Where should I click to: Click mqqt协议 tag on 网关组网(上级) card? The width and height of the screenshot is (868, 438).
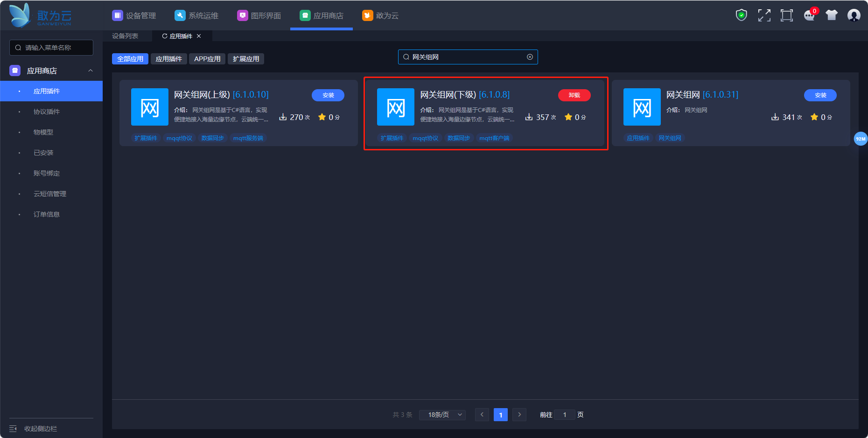click(x=179, y=138)
